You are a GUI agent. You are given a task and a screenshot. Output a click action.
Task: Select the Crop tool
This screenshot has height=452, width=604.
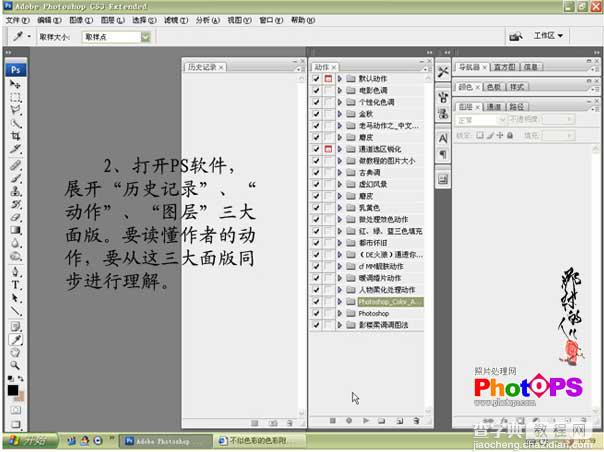(15, 136)
